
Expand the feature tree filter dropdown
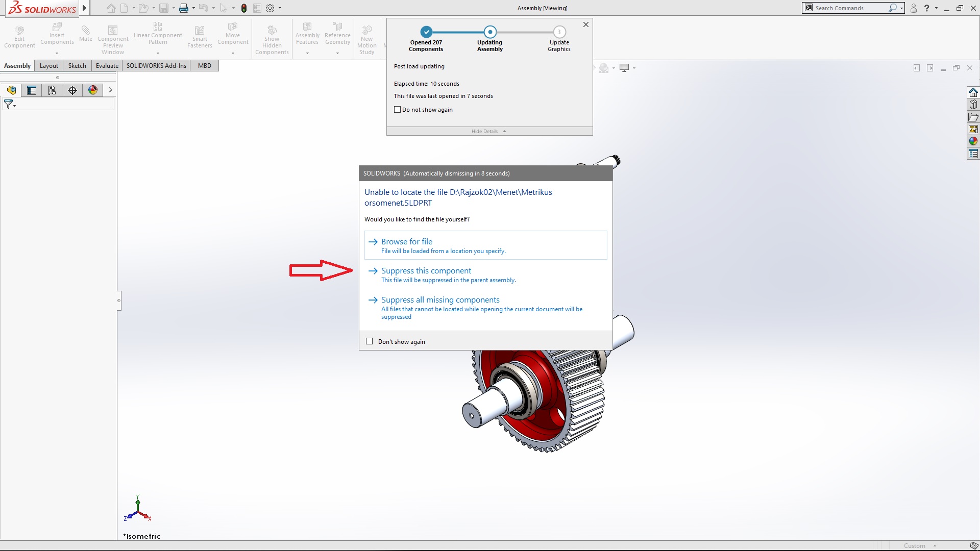pyautogui.click(x=10, y=105)
